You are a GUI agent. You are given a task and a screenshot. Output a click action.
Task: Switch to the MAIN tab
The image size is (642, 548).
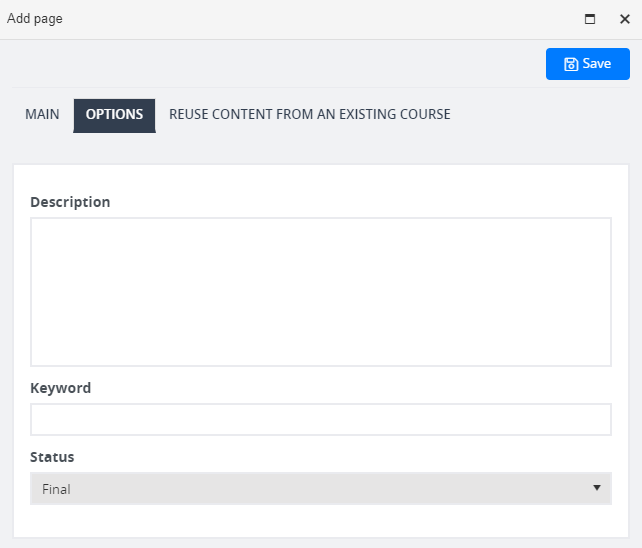click(x=42, y=114)
